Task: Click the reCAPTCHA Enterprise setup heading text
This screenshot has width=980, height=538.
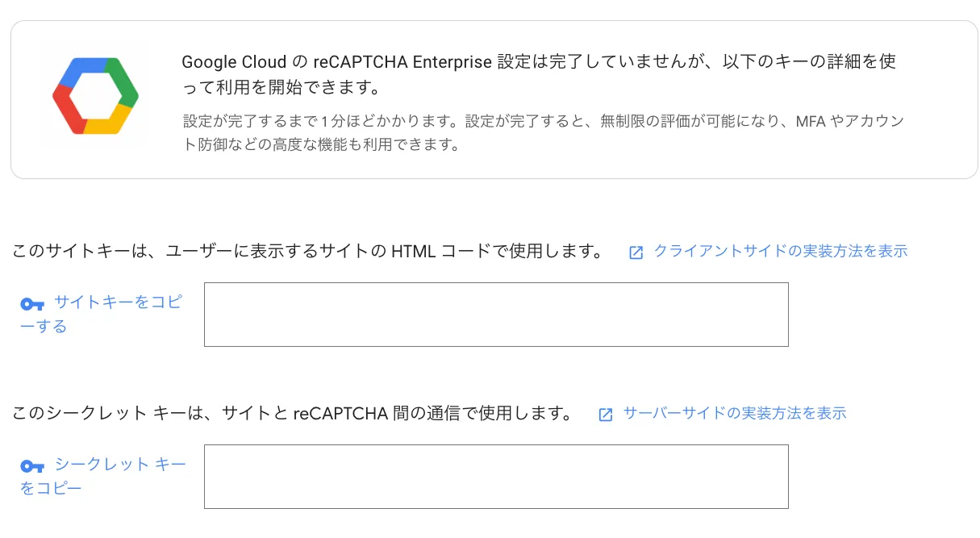Action: coord(539,73)
